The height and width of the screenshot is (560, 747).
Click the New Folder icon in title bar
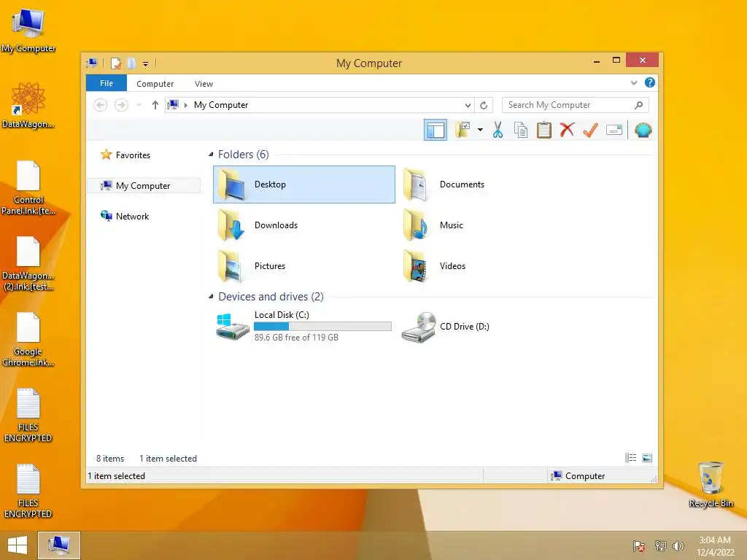click(x=132, y=63)
